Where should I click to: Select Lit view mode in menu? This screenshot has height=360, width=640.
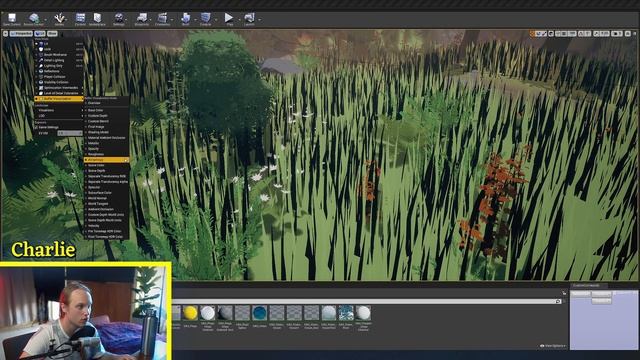pos(59,44)
